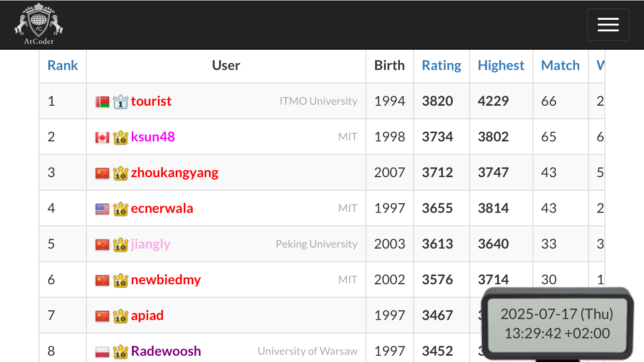Click the gold crown icon beside newbiedmy

120,280
